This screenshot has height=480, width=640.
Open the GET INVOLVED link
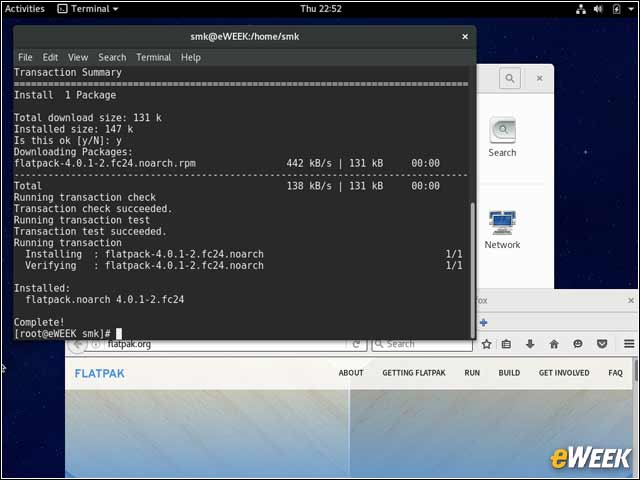tap(564, 373)
